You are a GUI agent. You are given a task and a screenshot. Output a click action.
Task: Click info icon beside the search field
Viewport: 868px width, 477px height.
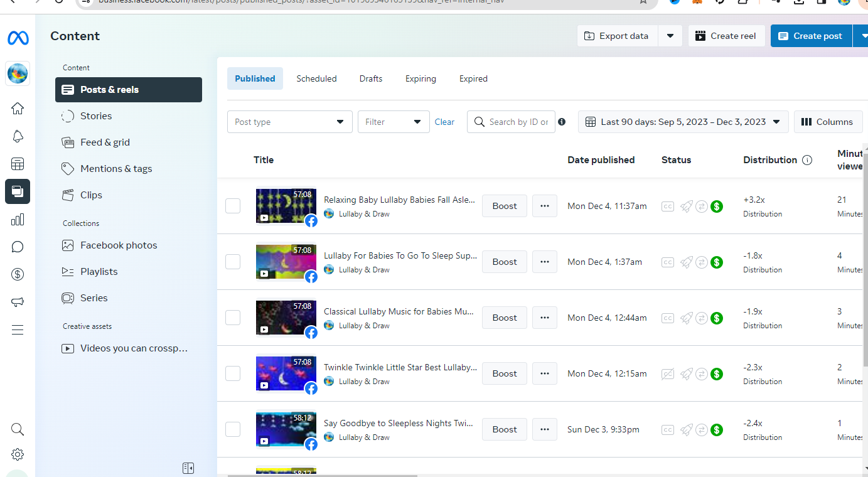point(562,122)
